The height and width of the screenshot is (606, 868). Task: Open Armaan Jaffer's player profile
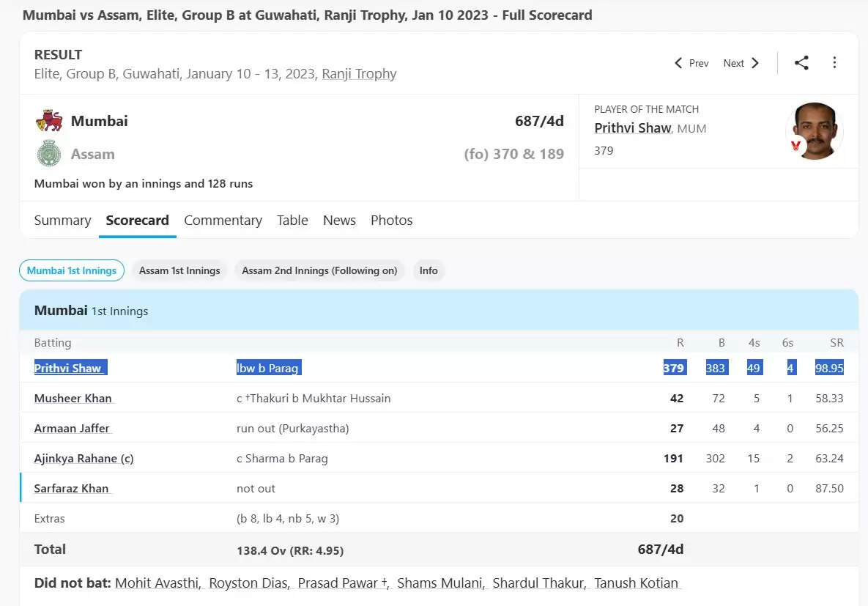tap(71, 428)
